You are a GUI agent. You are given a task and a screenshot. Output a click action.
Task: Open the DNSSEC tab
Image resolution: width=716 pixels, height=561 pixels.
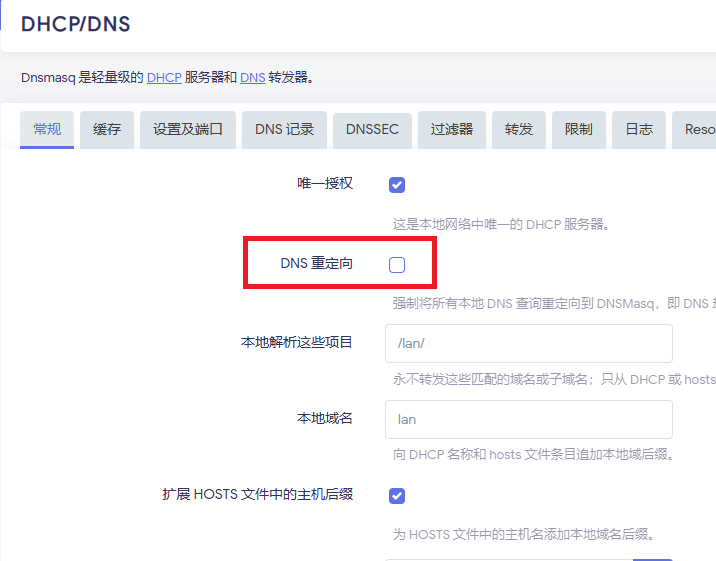(371, 129)
